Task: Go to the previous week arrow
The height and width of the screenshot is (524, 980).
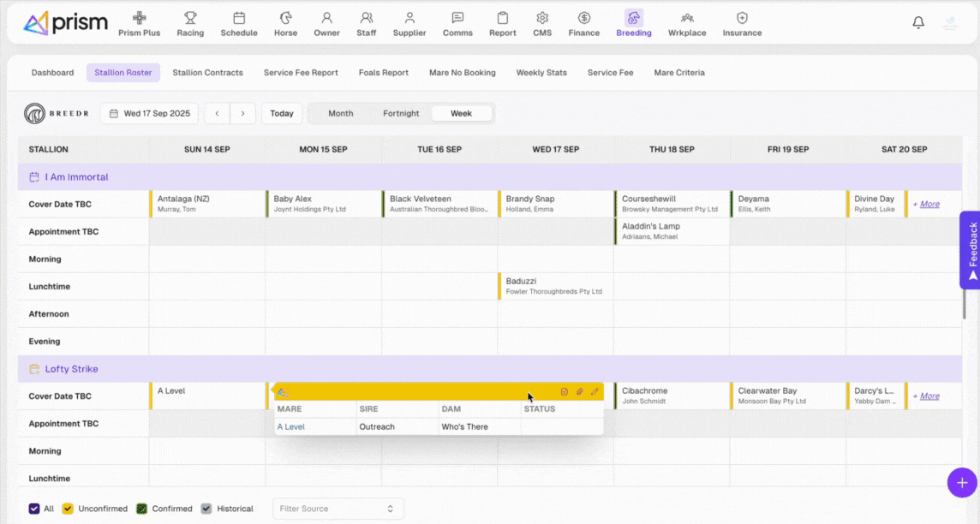Action: 217,114
